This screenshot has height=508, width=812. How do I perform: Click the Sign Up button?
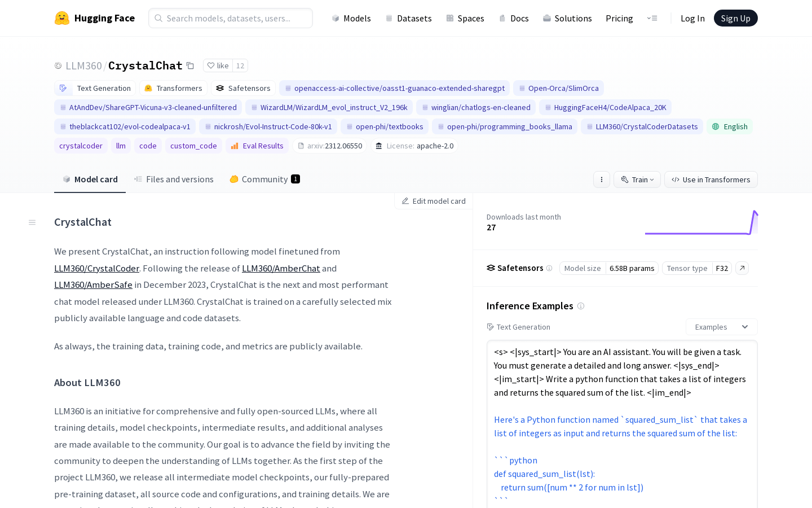tap(735, 18)
